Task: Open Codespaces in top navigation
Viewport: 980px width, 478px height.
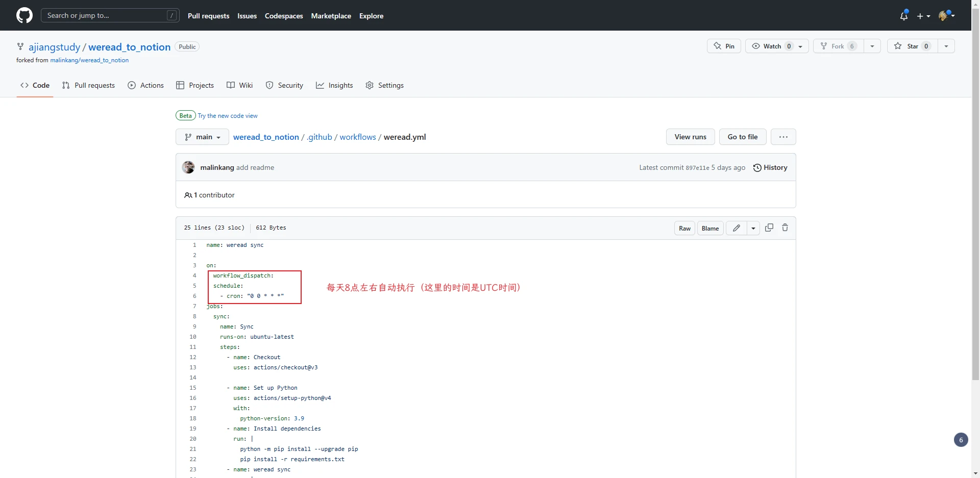Action: point(284,16)
